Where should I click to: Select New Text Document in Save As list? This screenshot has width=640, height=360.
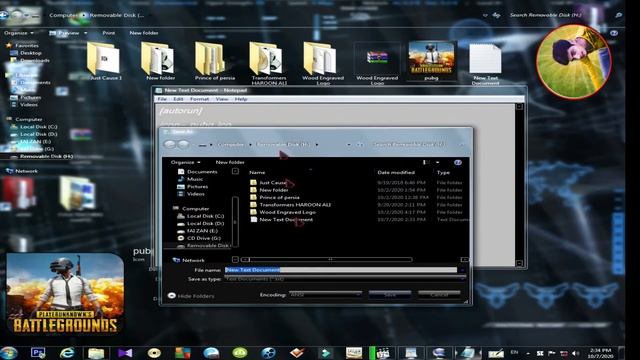pos(282,220)
